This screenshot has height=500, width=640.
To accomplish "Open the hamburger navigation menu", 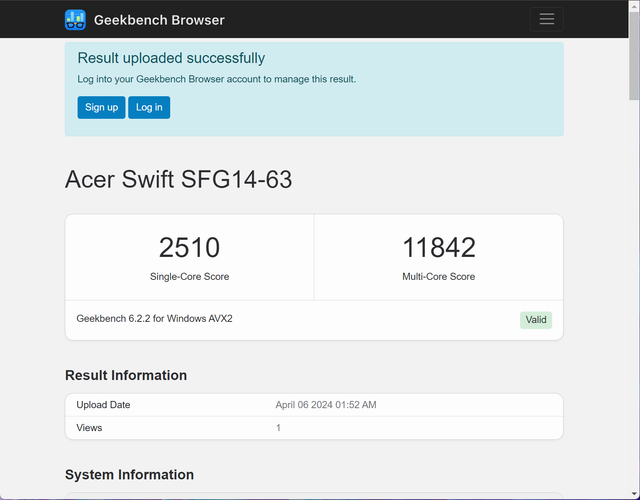I will click(x=547, y=19).
